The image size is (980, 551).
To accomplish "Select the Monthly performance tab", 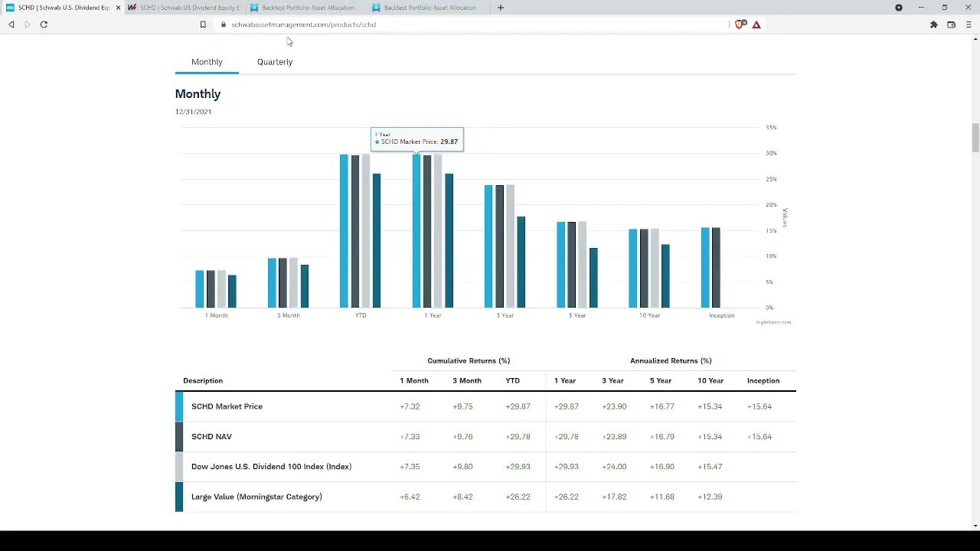I will pyautogui.click(x=207, y=62).
